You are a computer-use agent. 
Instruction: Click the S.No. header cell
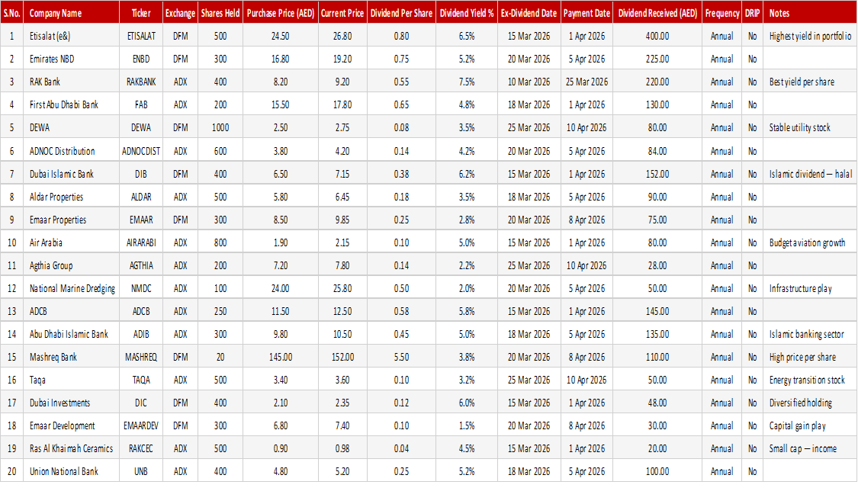tap(11, 13)
